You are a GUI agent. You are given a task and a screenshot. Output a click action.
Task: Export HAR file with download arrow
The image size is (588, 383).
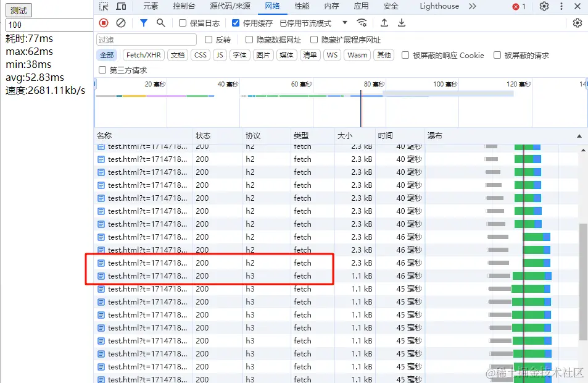(x=401, y=23)
